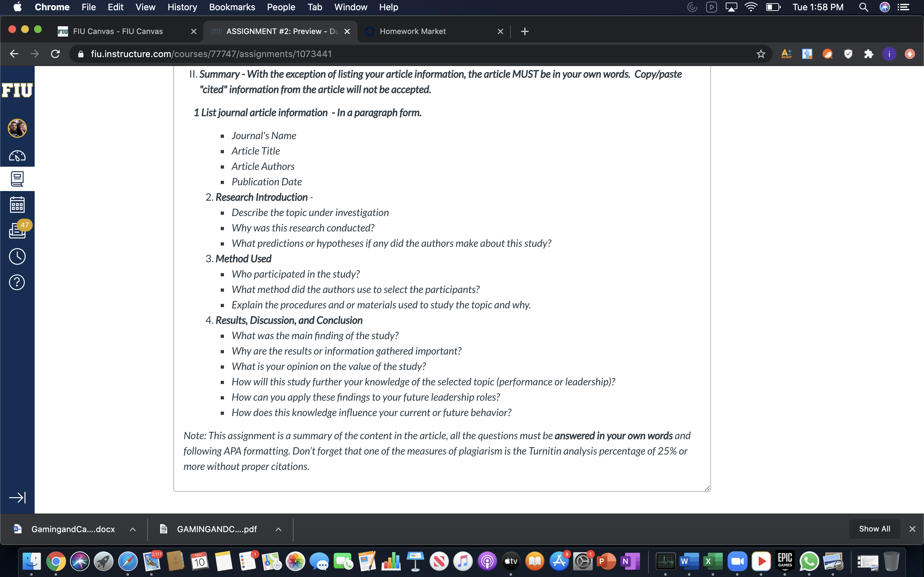Open Inbox icon with 47 badge
This screenshot has height=577, width=924.
point(17,230)
